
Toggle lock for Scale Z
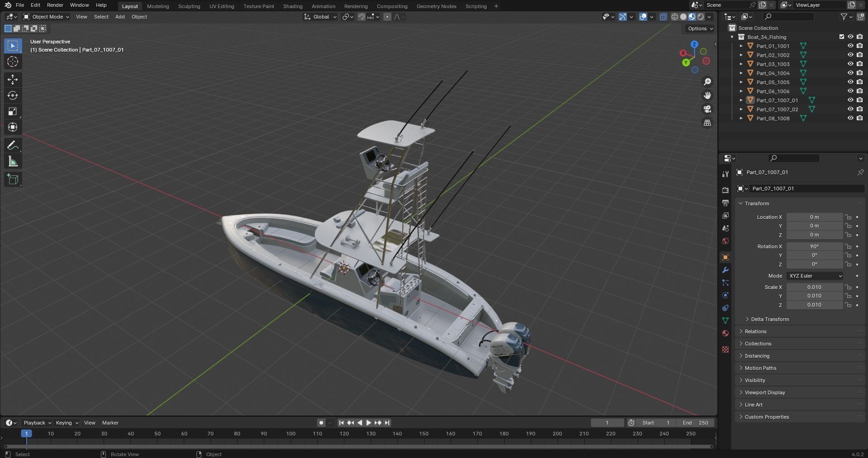click(x=849, y=305)
